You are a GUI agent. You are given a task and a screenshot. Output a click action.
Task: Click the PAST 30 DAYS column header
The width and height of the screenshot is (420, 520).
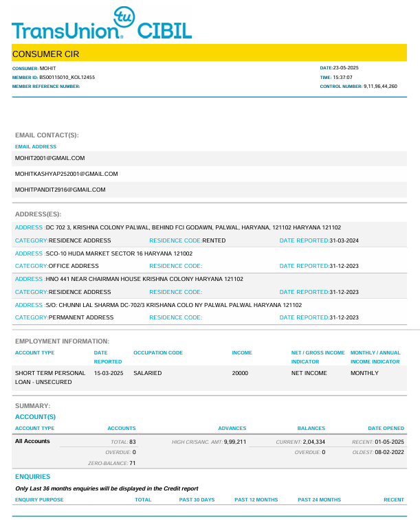[197, 499]
